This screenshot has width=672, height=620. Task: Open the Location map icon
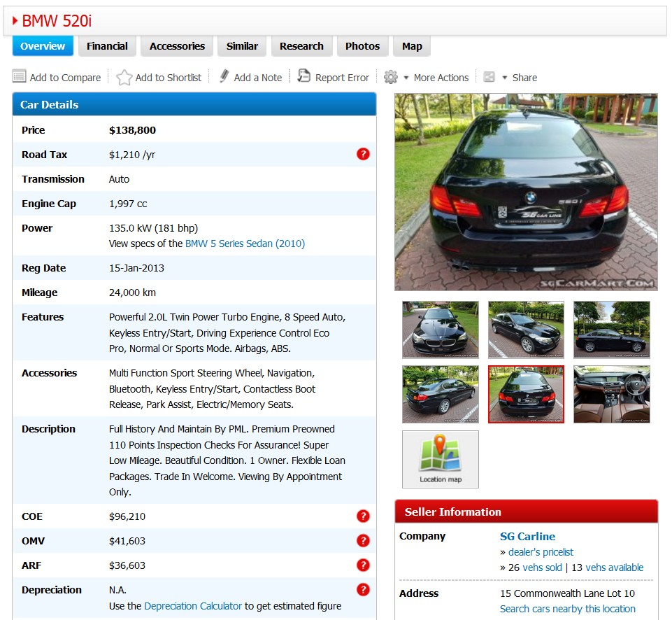pos(441,458)
